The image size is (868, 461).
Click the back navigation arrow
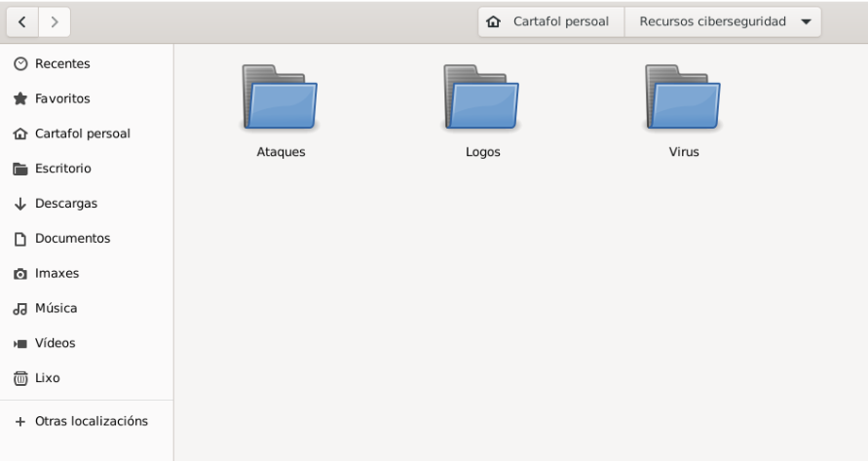click(x=22, y=21)
